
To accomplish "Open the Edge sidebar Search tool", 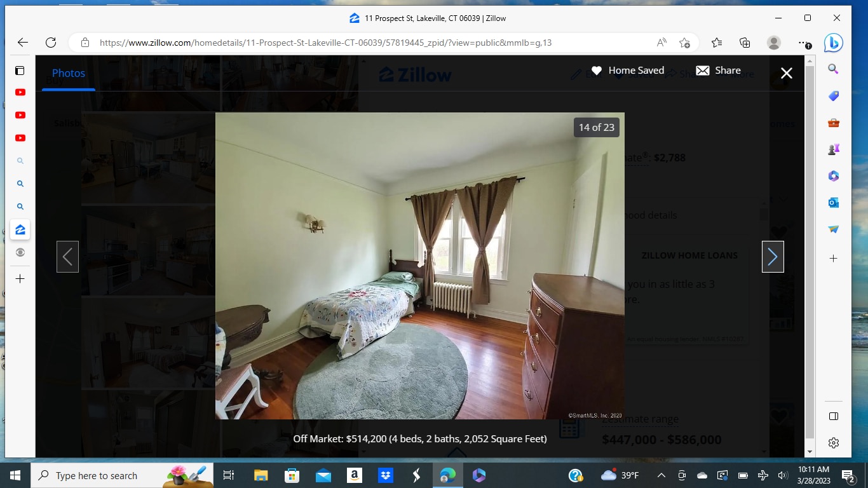I will [834, 69].
